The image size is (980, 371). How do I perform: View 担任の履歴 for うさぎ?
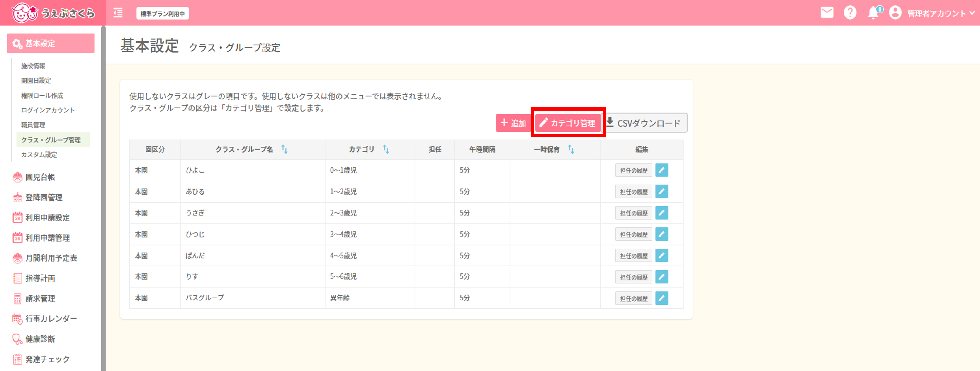click(633, 213)
